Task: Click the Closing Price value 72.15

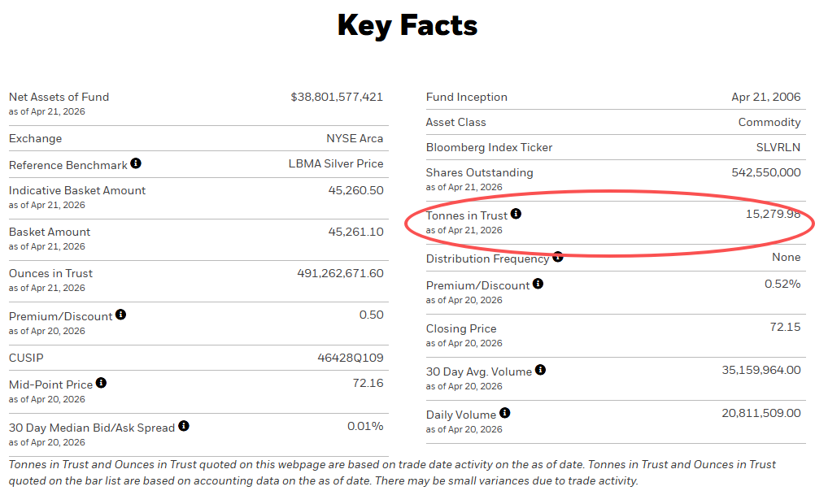Action: pyautogui.click(x=786, y=327)
